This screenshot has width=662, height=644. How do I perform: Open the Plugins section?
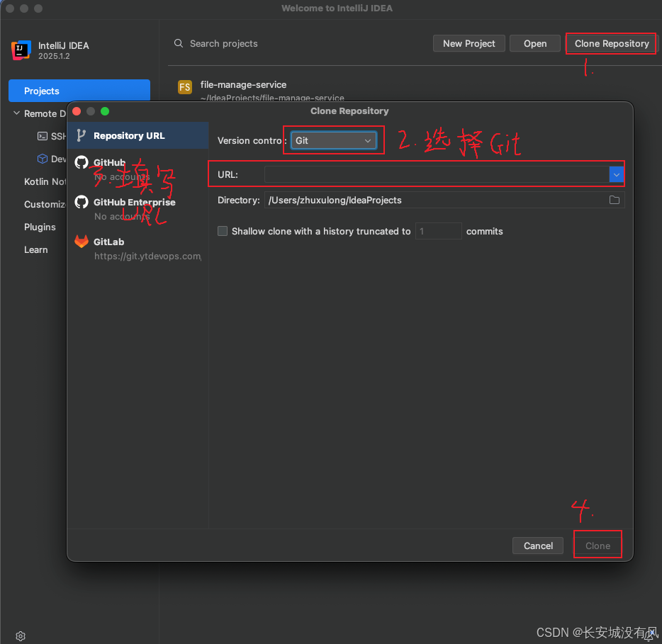[x=40, y=227]
